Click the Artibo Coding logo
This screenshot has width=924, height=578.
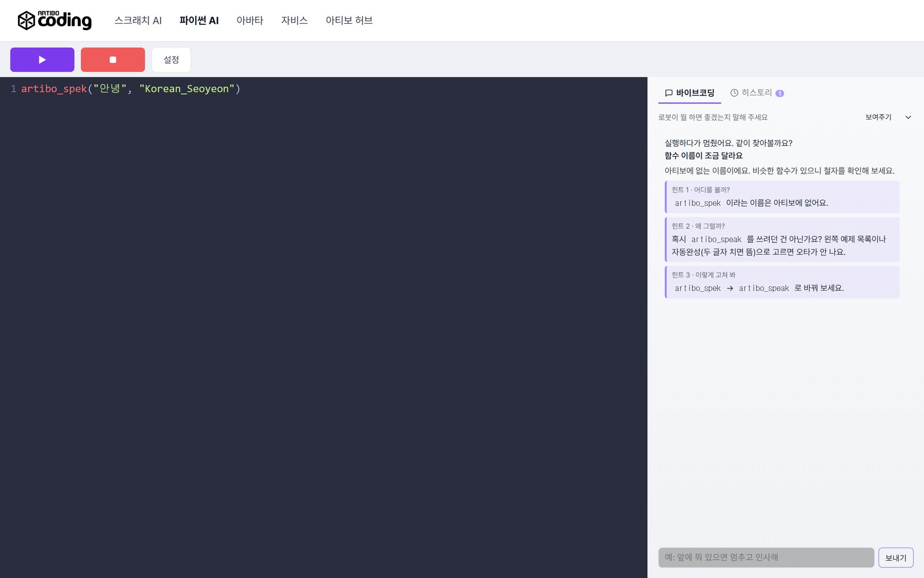coord(54,20)
